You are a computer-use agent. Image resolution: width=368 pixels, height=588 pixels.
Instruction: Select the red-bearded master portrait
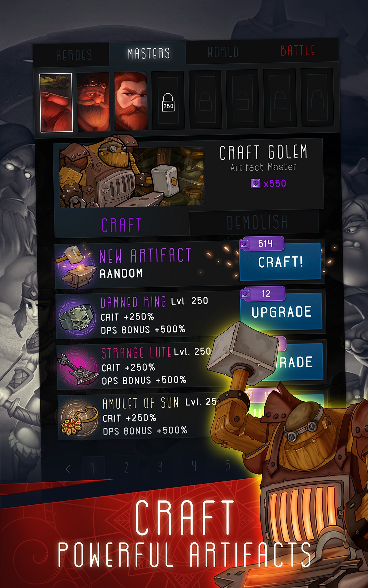[x=131, y=101]
